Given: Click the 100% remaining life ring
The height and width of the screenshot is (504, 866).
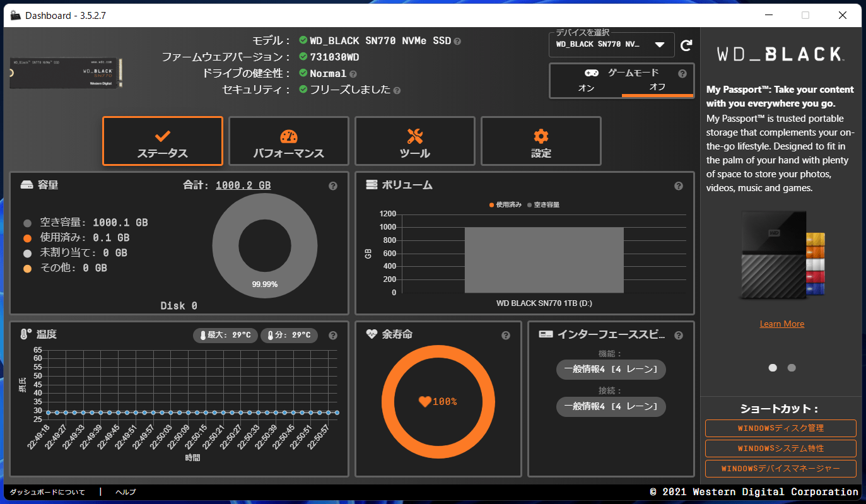Looking at the screenshot, I should click(x=438, y=401).
